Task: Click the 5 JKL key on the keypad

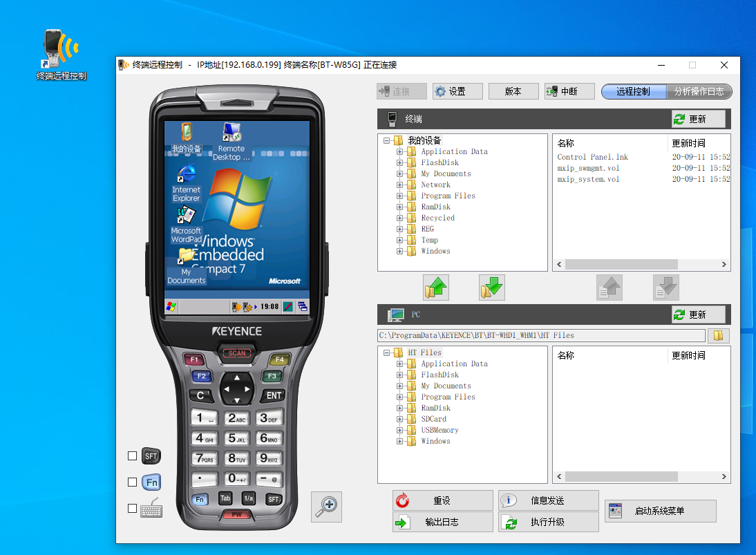Action: point(237,438)
